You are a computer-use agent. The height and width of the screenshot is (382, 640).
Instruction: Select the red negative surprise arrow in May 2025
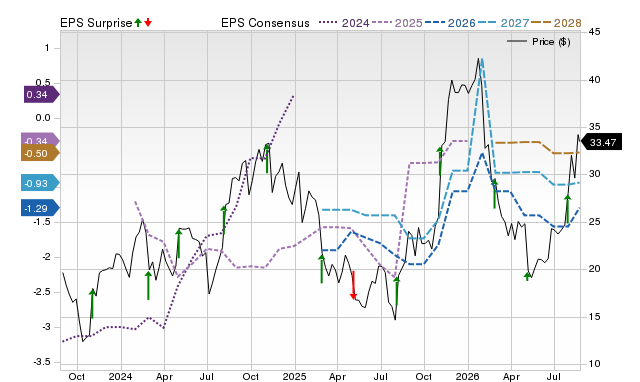[x=353, y=285]
